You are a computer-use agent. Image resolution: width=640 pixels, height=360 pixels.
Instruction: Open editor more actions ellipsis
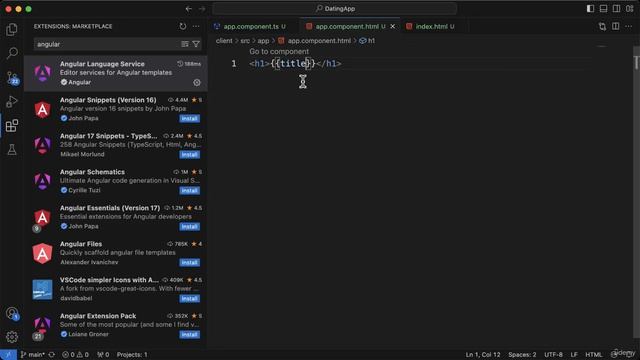pyautogui.click(x=629, y=27)
